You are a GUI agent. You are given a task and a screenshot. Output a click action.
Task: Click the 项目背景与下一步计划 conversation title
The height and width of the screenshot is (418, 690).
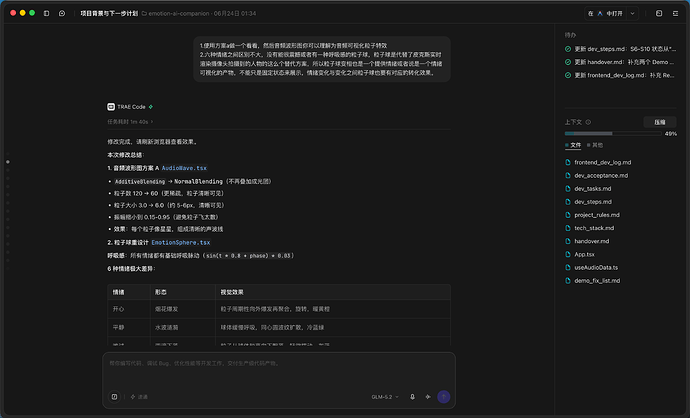point(109,13)
